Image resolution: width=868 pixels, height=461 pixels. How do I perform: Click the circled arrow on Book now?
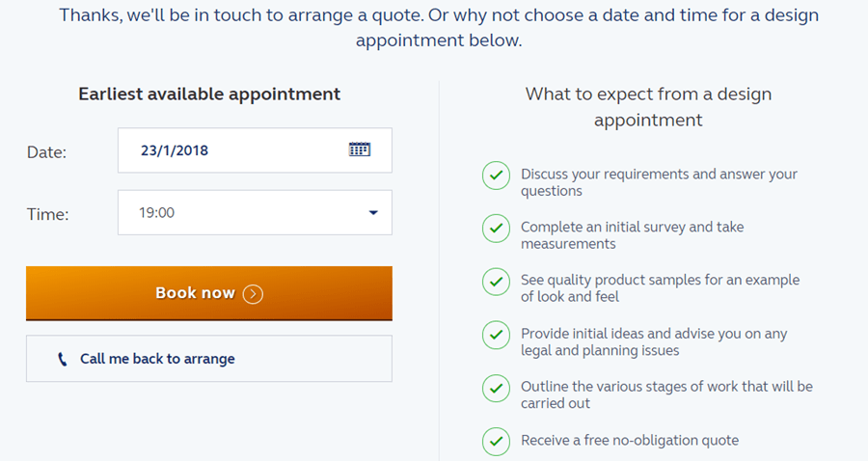253,294
